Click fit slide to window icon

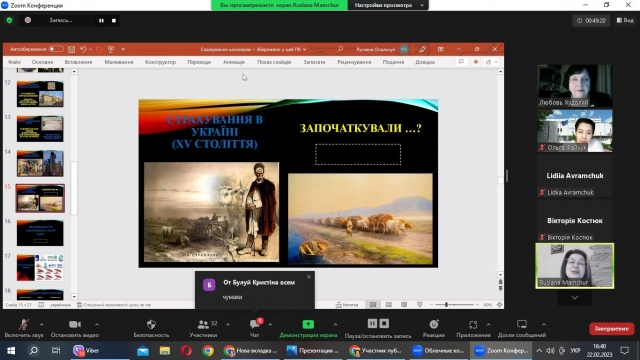click(x=499, y=305)
